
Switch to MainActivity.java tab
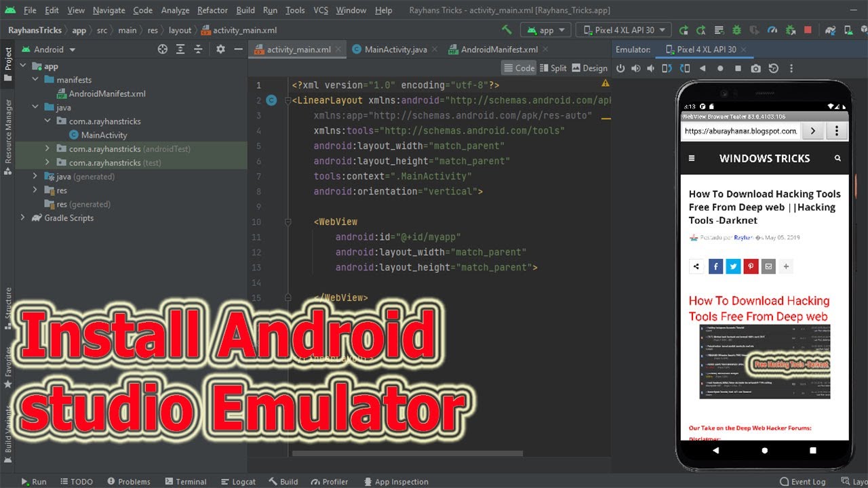tap(395, 49)
